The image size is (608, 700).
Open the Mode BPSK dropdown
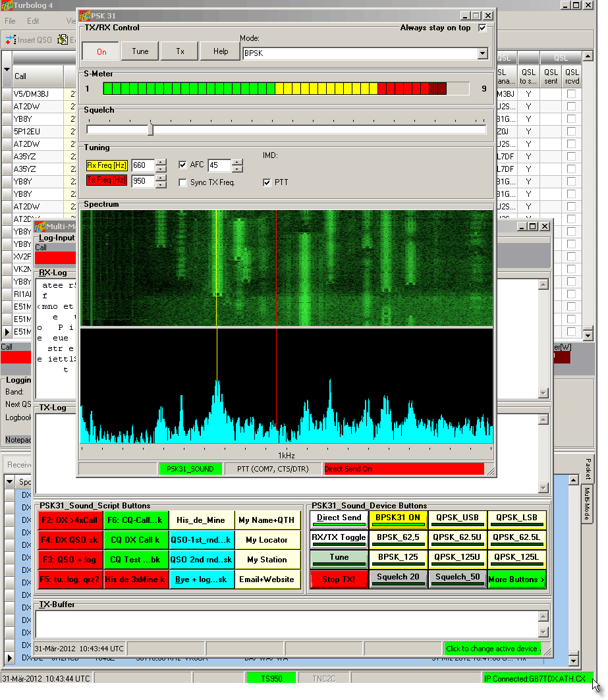coord(482,53)
